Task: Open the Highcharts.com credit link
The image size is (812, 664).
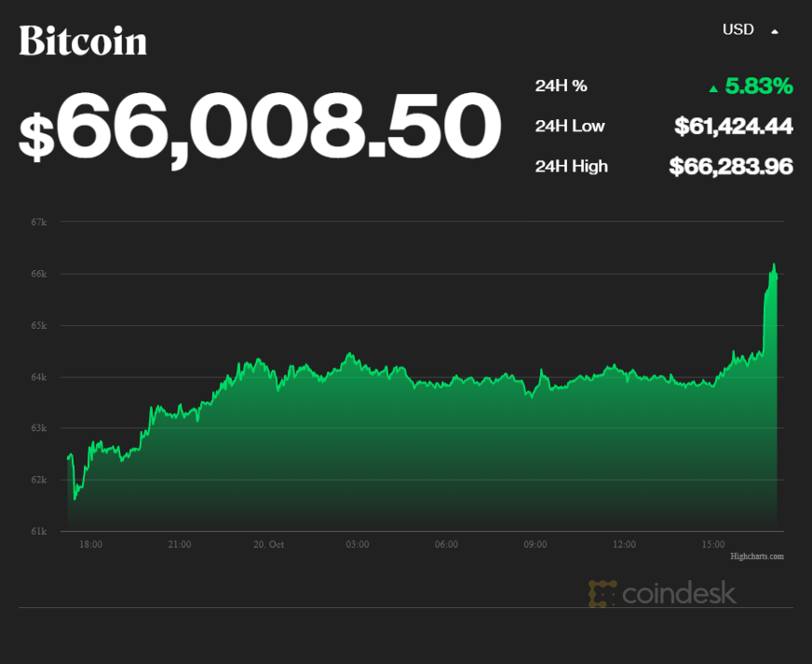Action: click(757, 556)
